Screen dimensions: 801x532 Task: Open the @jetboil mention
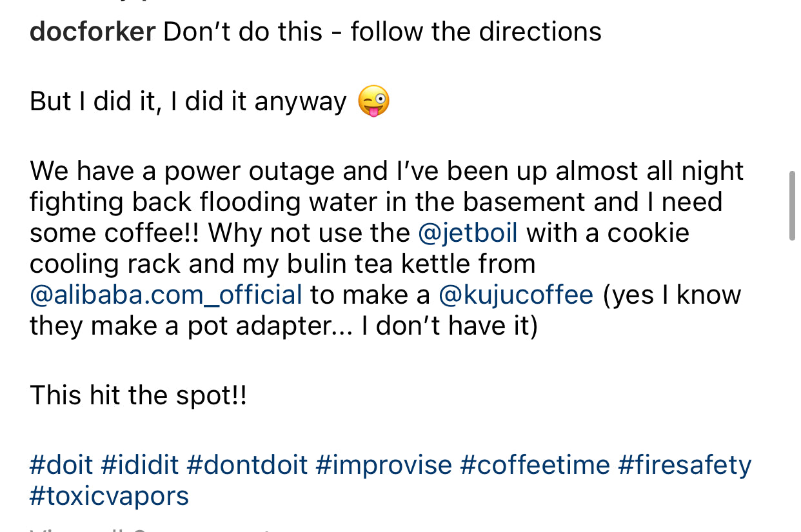468,233
